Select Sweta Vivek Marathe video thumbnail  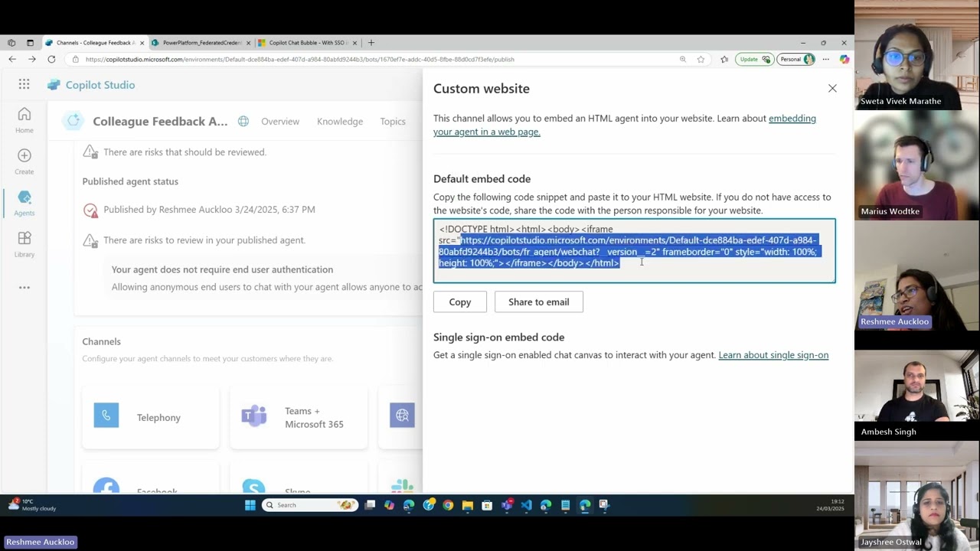(x=917, y=55)
